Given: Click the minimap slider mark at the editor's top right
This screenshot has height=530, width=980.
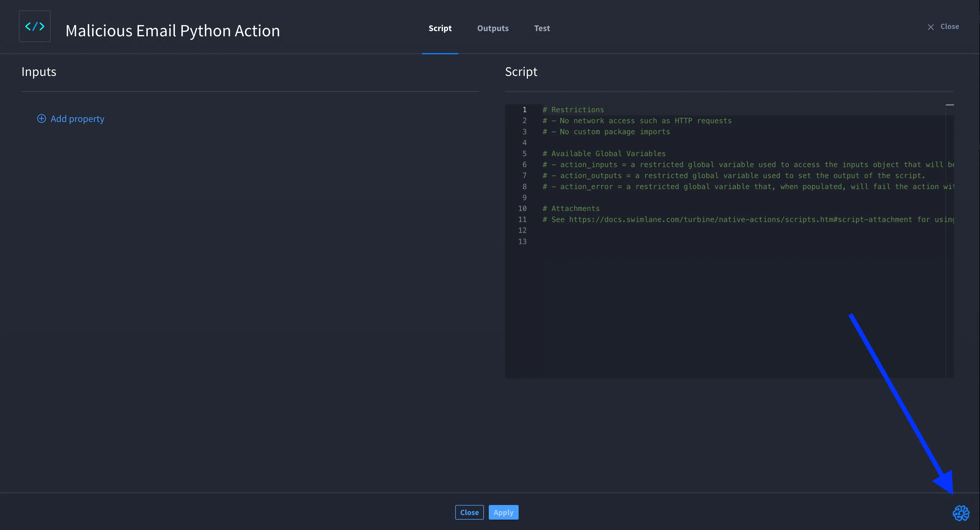Looking at the screenshot, I should tap(950, 105).
